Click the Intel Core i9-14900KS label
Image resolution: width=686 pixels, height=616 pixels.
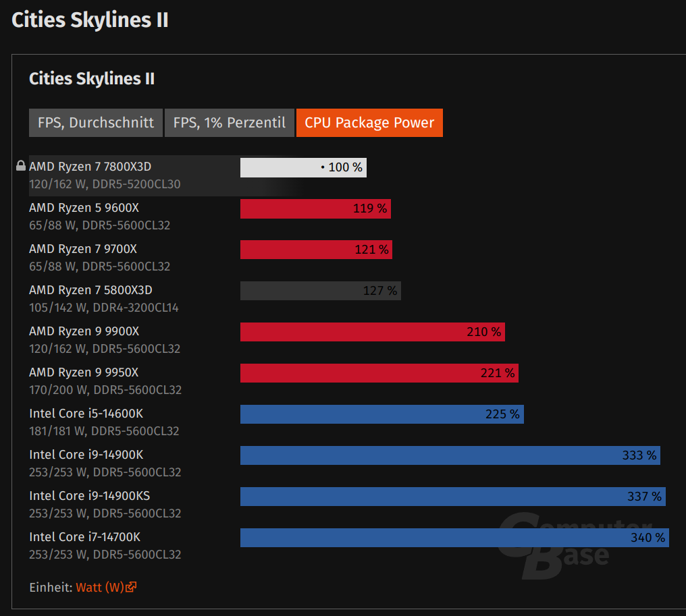tap(90, 495)
